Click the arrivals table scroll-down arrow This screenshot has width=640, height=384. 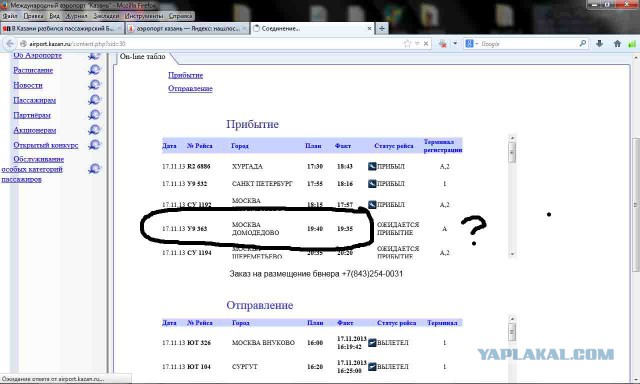[x=512, y=254]
